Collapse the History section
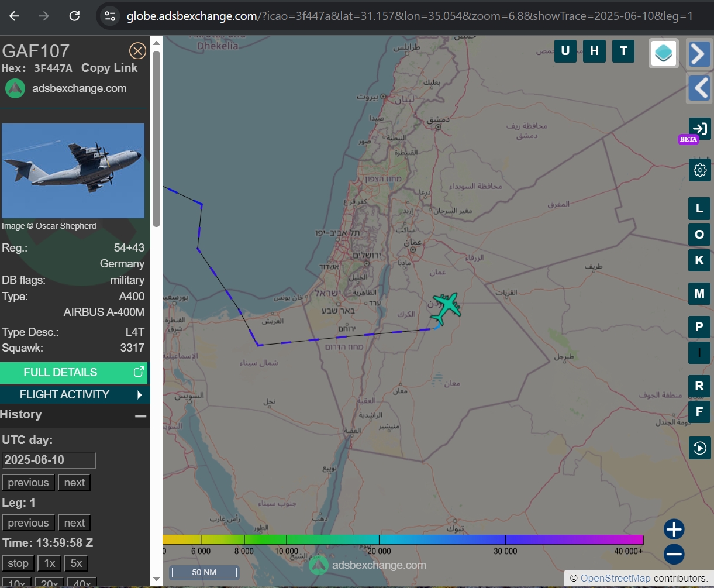This screenshot has height=588, width=714. (140, 416)
